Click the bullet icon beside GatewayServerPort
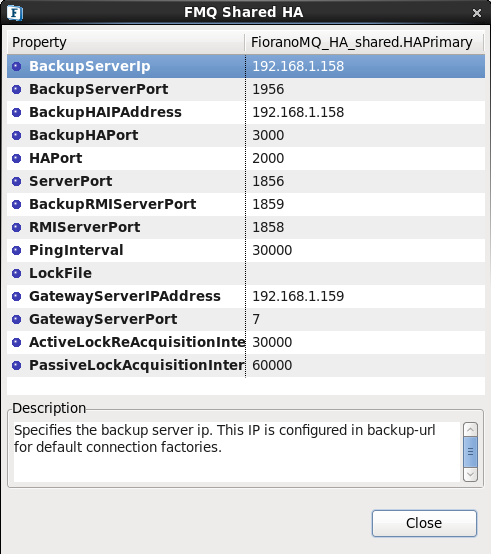This screenshot has height=554, width=491. (17, 319)
